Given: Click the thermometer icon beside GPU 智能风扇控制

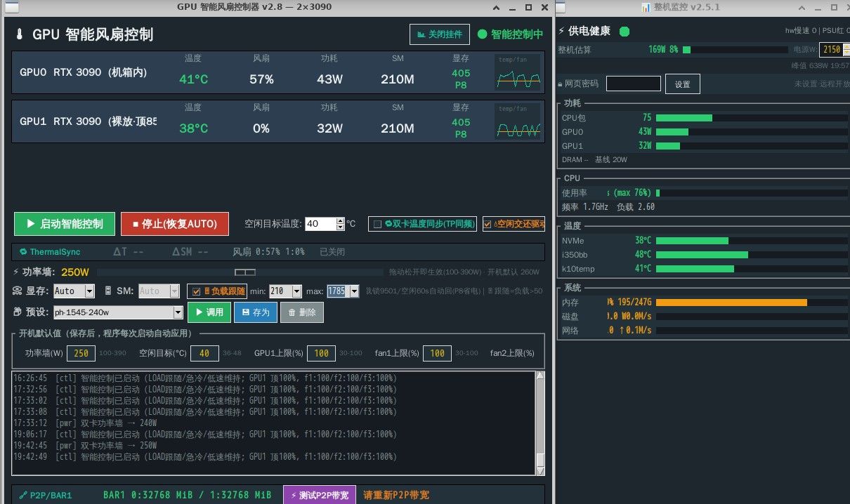Looking at the screenshot, I should click(x=19, y=34).
